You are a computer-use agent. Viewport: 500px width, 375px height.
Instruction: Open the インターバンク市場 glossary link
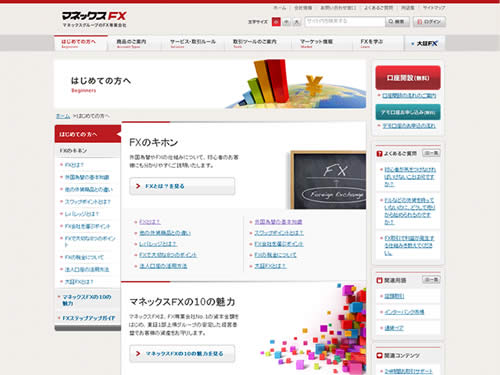[404, 312]
